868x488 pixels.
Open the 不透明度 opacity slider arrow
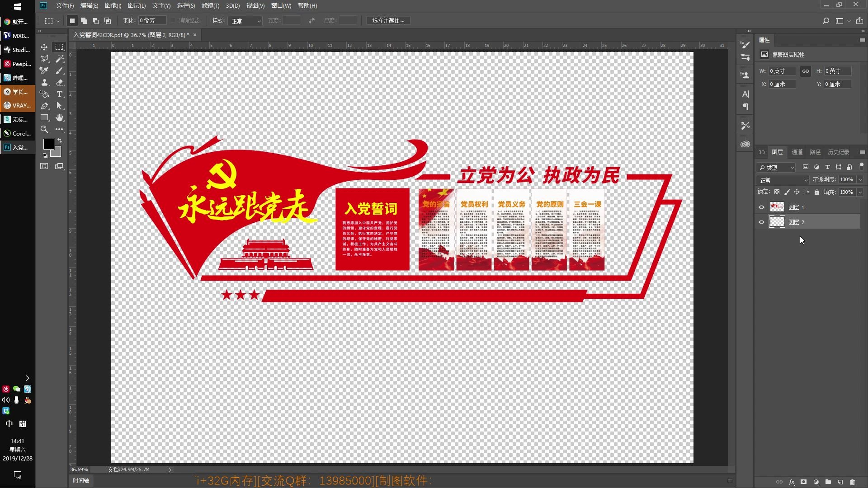pyautogui.click(x=860, y=180)
